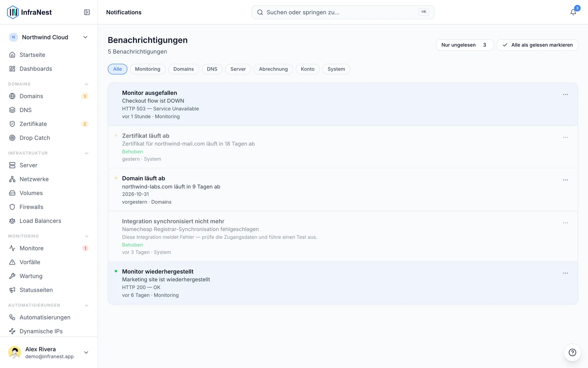The image size is (588, 368).
Task: Open more options for Monitor ausgefallen
Action: [565, 95]
